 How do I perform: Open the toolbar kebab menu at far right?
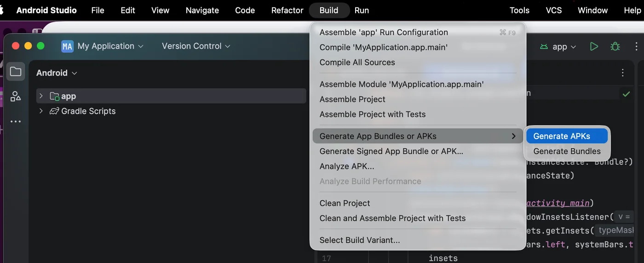point(636,47)
